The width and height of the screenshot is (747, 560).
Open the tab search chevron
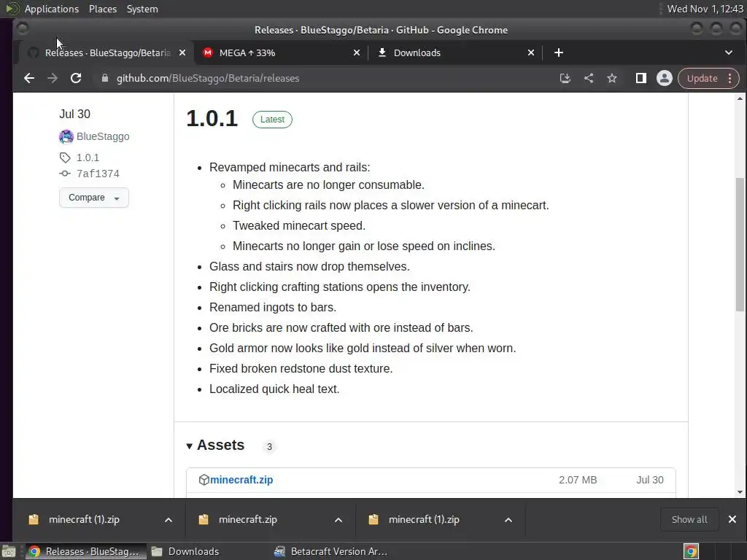[729, 52]
